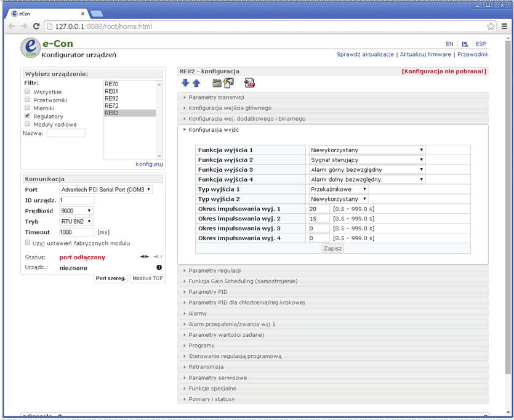514x420 pixels.
Task: Select the PL language link
Action: 465,44
